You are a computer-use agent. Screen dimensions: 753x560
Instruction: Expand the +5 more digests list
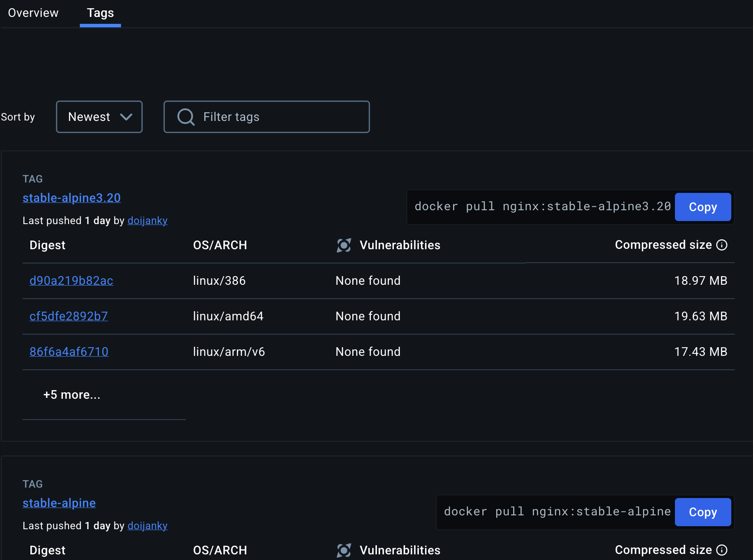tap(72, 395)
